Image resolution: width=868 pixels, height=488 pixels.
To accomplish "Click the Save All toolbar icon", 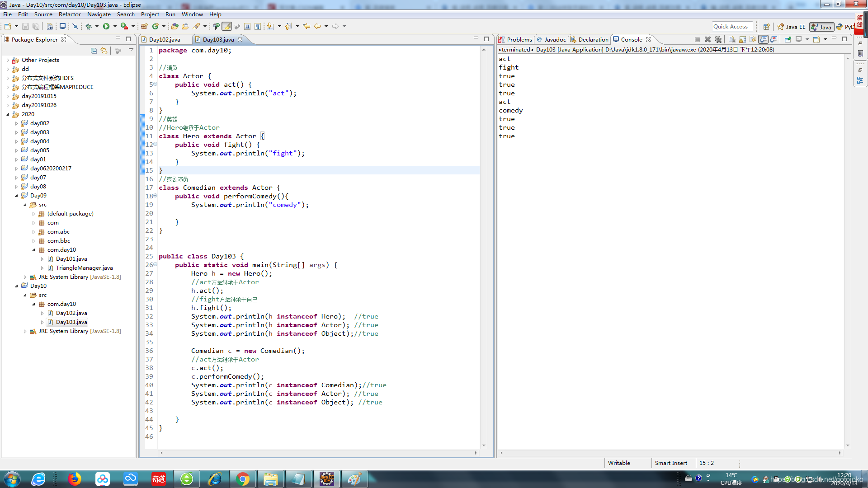I will tap(36, 26).
